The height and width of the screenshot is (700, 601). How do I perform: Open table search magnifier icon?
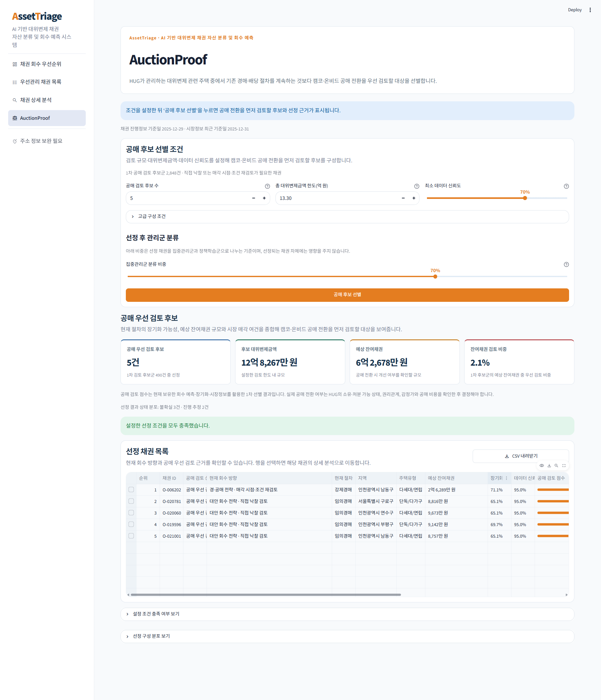(556, 465)
